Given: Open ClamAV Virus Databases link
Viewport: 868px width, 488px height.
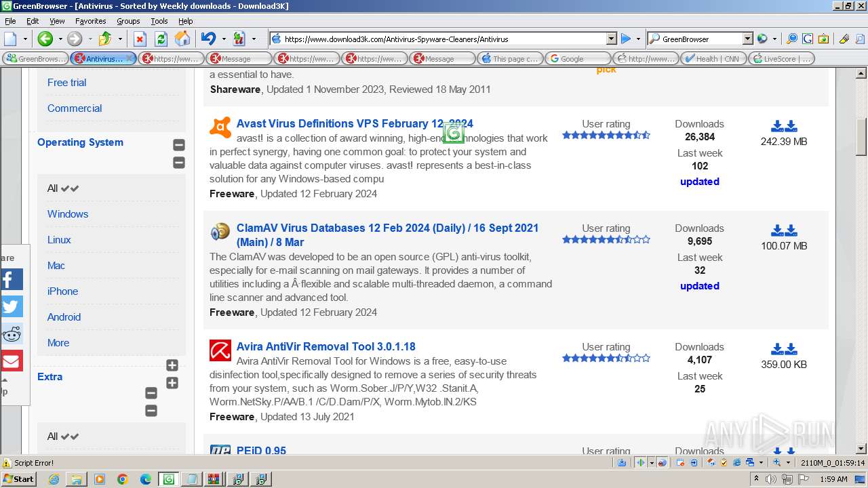Looking at the screenshot, I should (387, 235).
